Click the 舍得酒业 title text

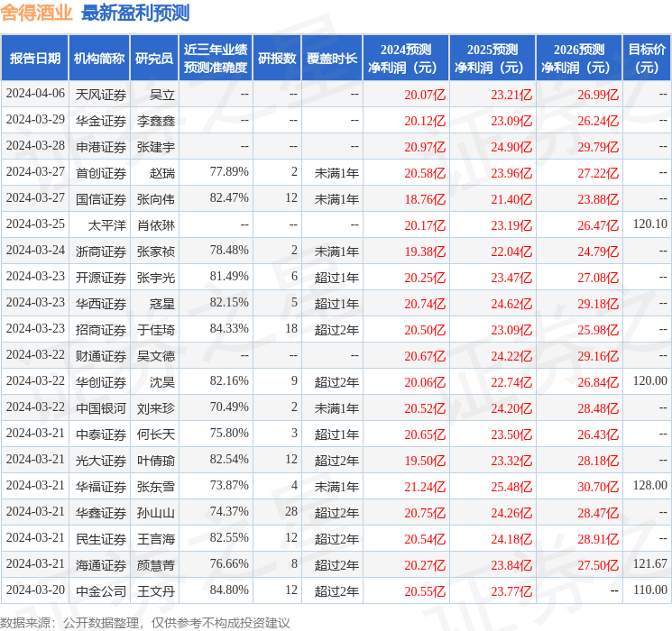pyautogui.click(x=36, y=13)
